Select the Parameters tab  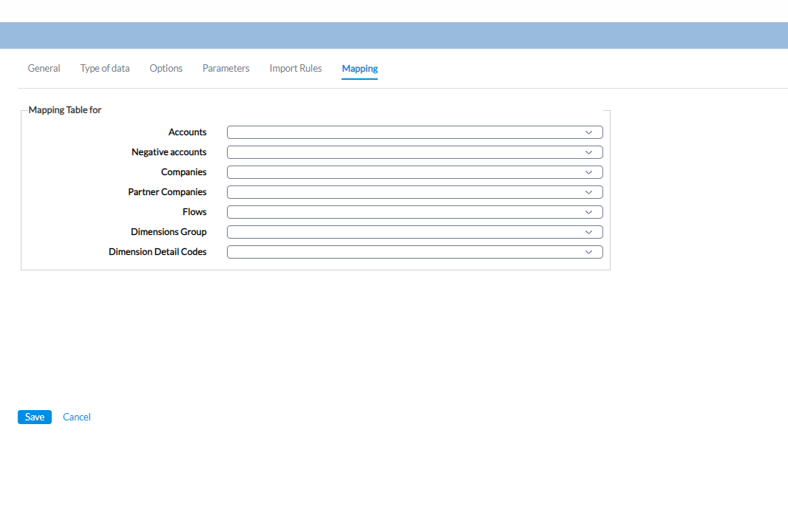pos(225,68)
